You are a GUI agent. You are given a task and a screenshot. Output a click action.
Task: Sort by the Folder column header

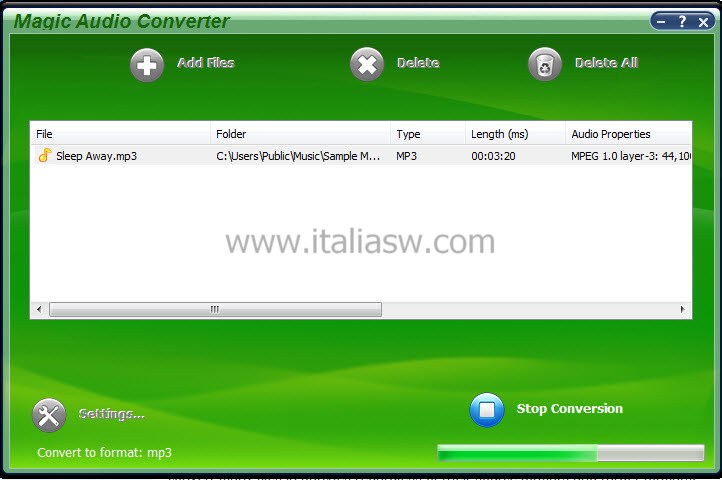tap(301, 134)
